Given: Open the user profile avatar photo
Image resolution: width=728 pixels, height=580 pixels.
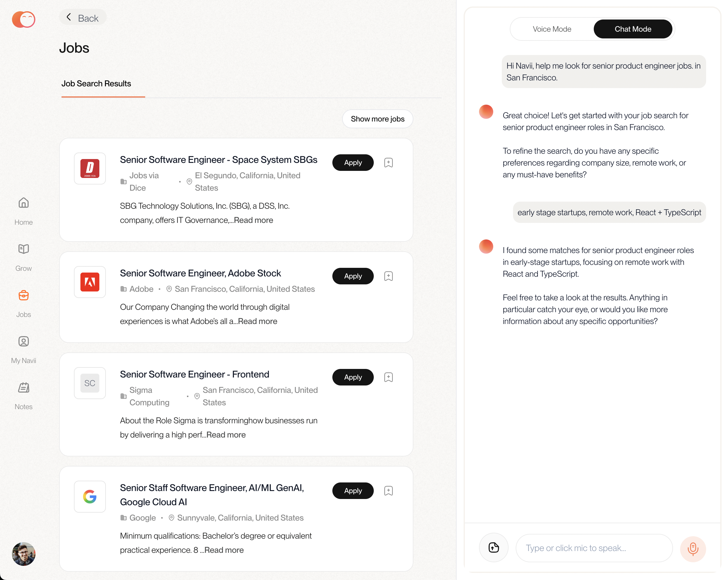Looking at the screenshot, I should [x=23, y=554].
